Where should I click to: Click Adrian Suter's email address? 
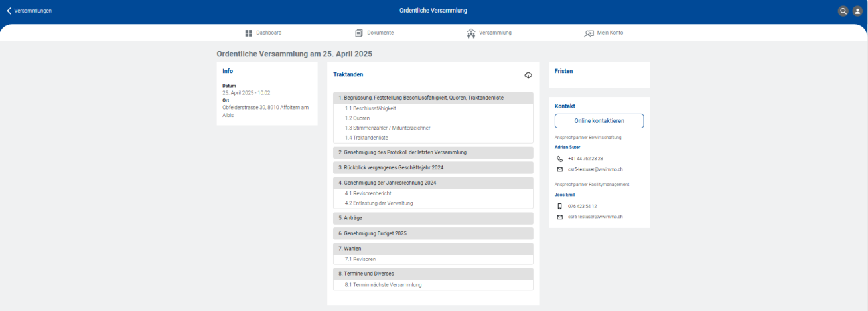595,169
